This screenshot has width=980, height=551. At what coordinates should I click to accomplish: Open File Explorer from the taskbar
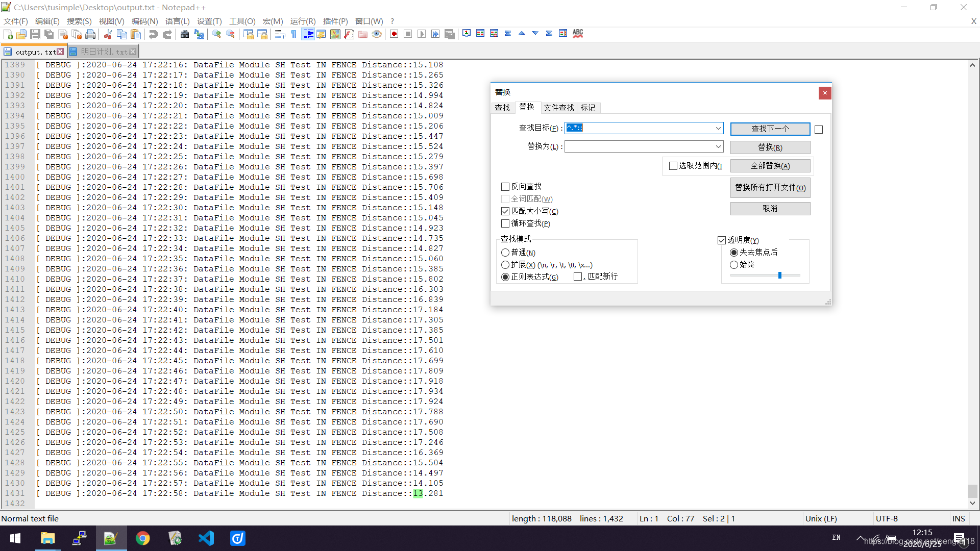coord(48,538)
